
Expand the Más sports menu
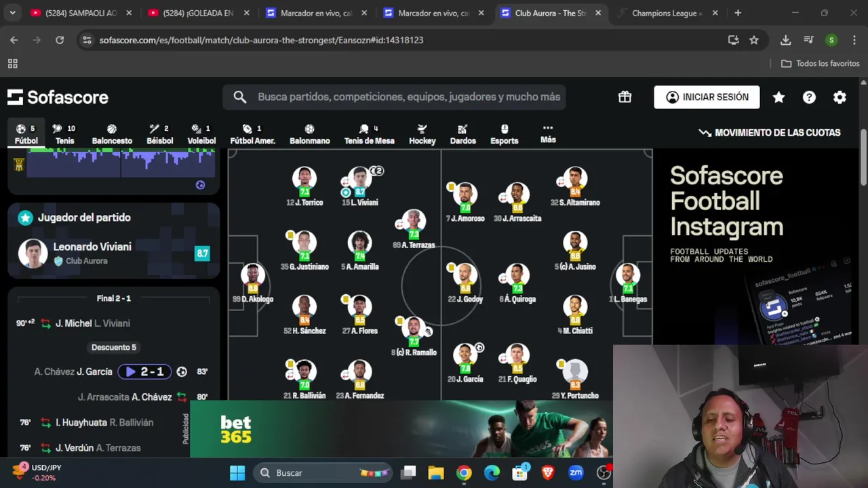[548, 134]
